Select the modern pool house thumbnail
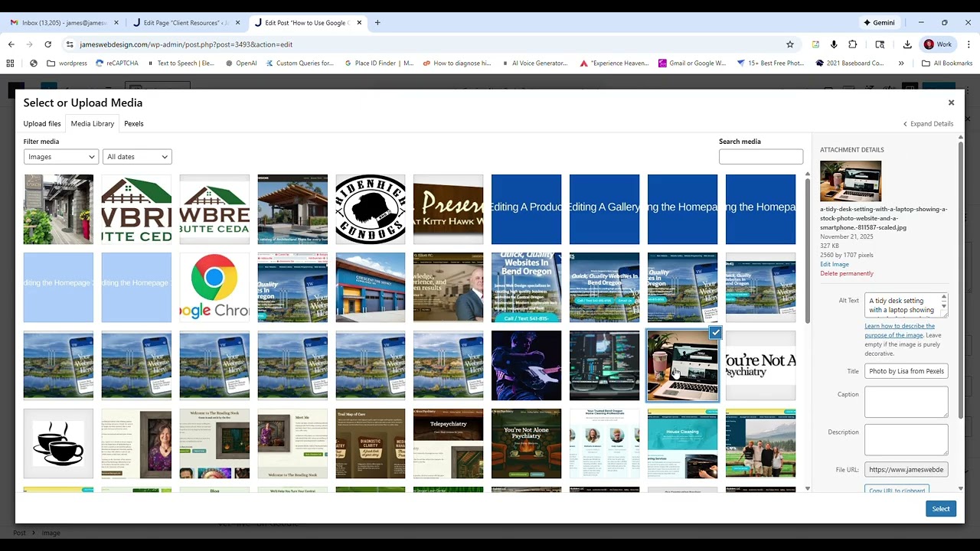Screen dimensions: 980x551 click(x=292, y=210)
